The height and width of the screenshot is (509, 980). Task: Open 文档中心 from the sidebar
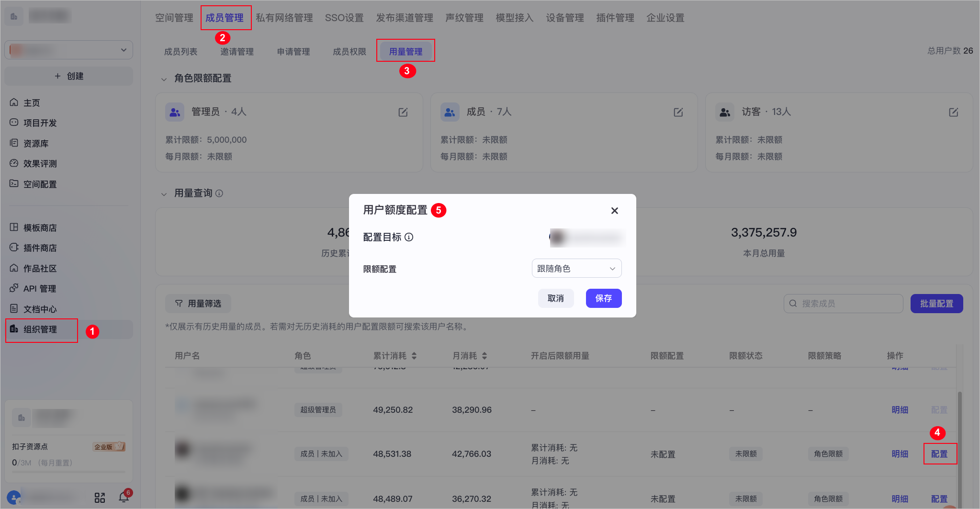68,309
